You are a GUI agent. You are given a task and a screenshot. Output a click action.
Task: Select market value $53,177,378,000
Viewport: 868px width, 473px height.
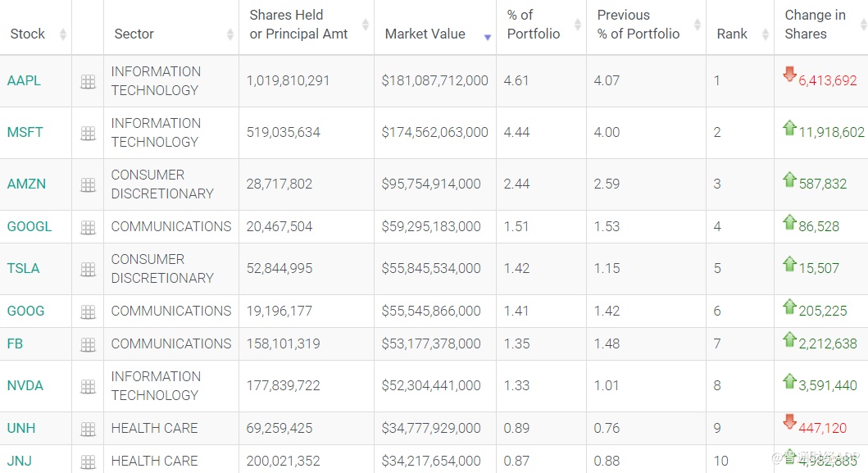pos(430,343)
